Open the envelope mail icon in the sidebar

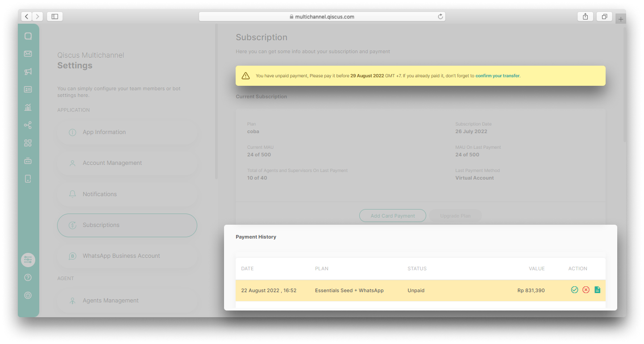coord(28,54)
